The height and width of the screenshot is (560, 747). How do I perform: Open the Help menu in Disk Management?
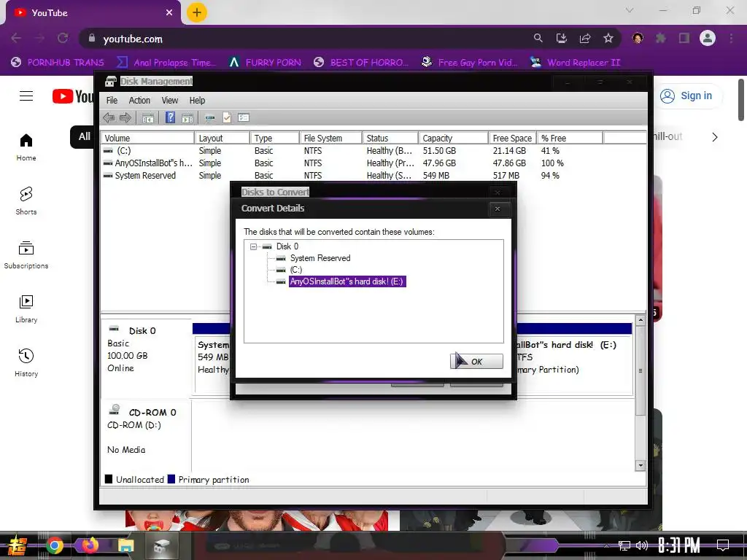click(197, 100)
